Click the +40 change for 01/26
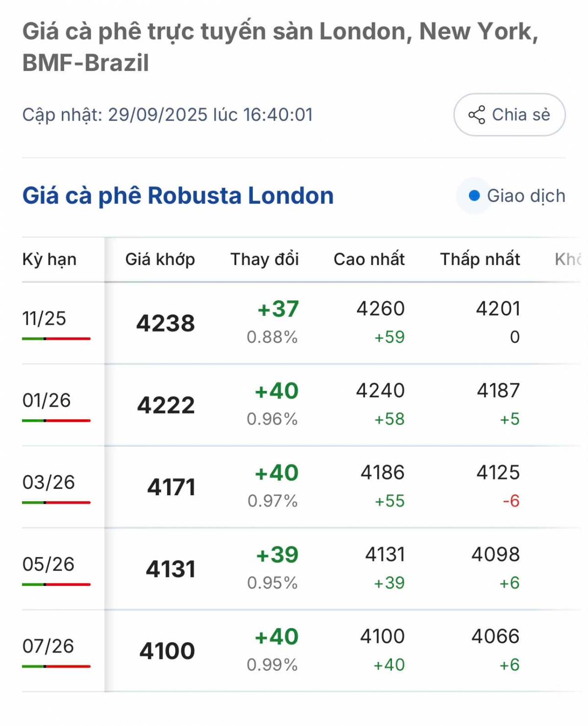This screenshot has height=726, width=588. point(277,391)
